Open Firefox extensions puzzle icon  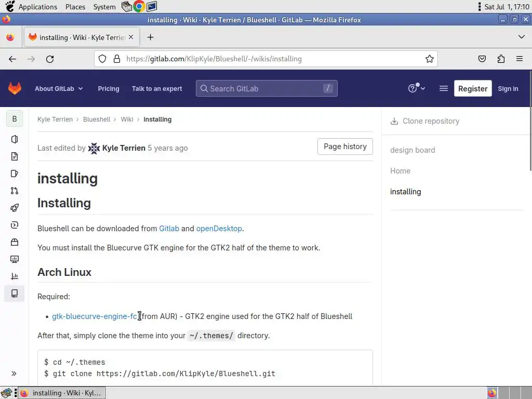pos(501,59)
